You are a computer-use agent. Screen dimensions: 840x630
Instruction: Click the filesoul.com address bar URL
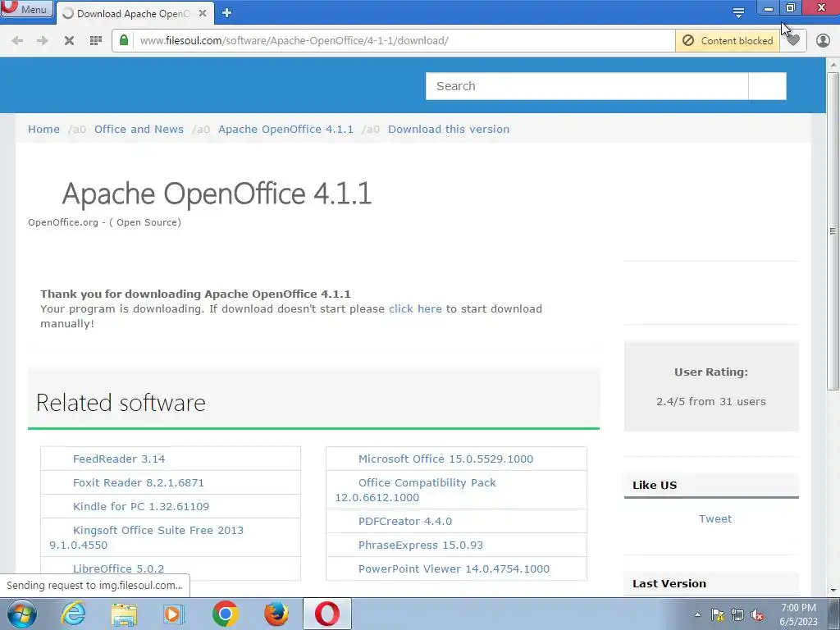(294, 41)
